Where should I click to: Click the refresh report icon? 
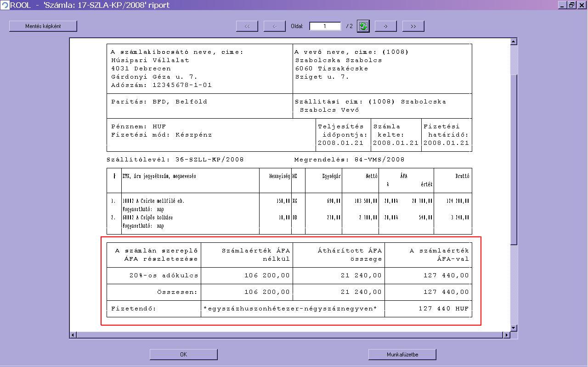tap(363, 26)
